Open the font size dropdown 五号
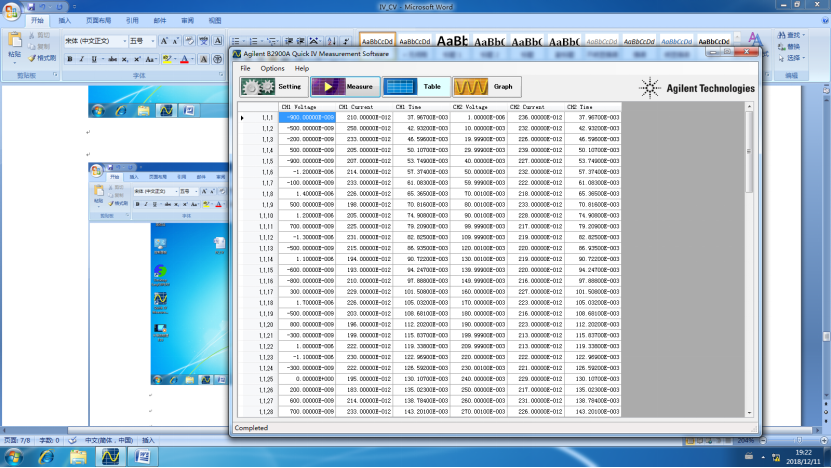831x468 pixels. tap(153, 41)
